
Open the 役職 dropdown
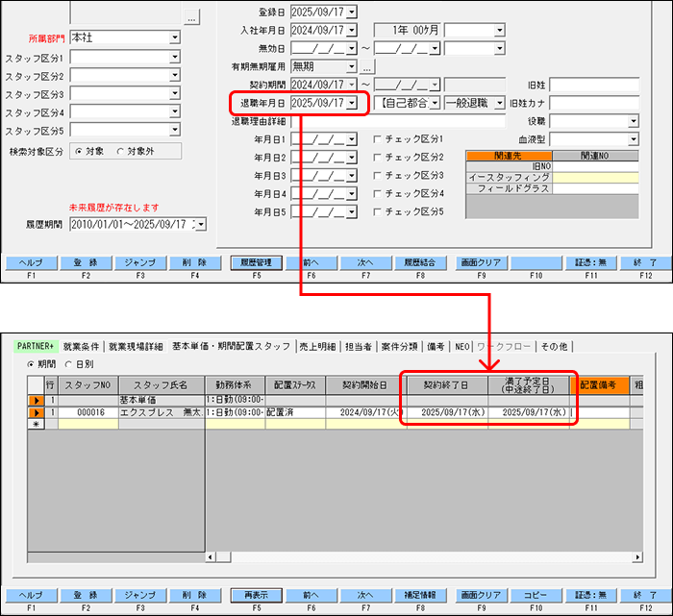634,121
